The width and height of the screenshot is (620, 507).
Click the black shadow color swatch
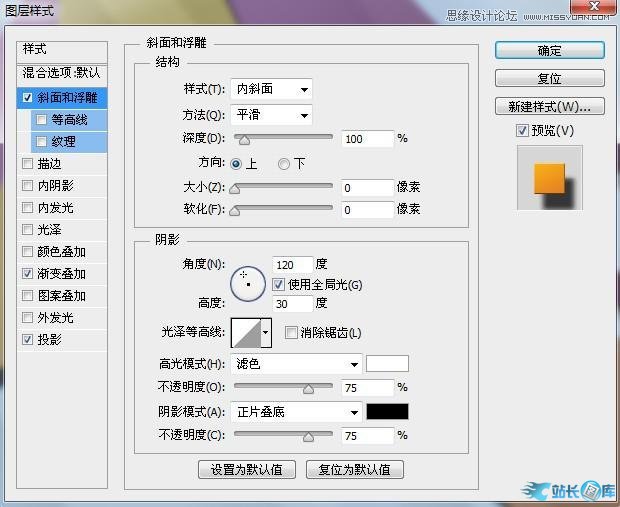(387, 411)
